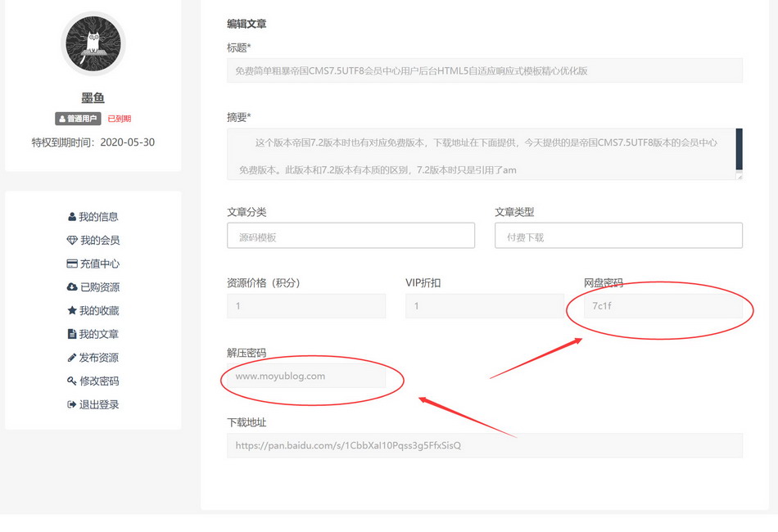
Task: Click the 解压密码 field with www.moyublog.com
Action: coord(306,376)
